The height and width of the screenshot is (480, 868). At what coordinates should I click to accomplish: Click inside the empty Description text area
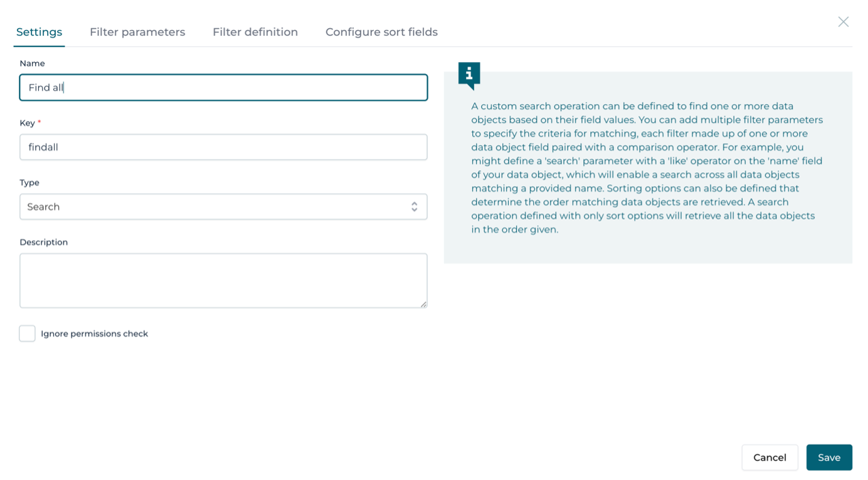pos(223,281)
